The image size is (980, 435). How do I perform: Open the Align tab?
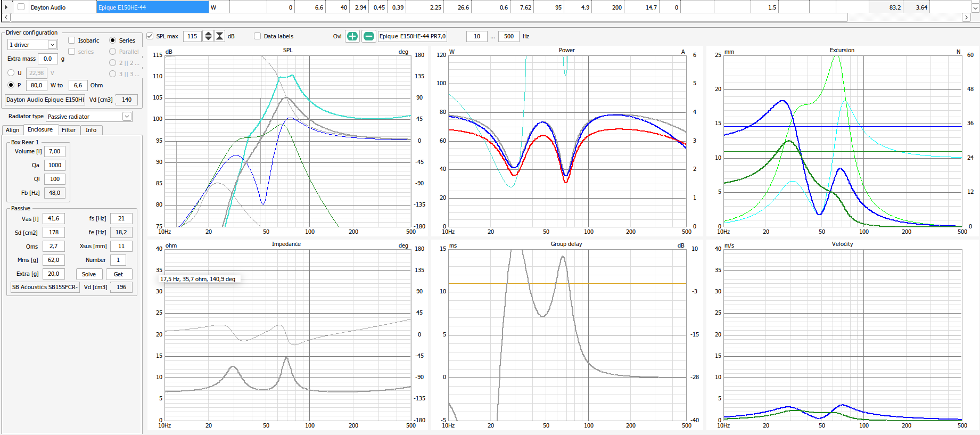click(12, 130)
